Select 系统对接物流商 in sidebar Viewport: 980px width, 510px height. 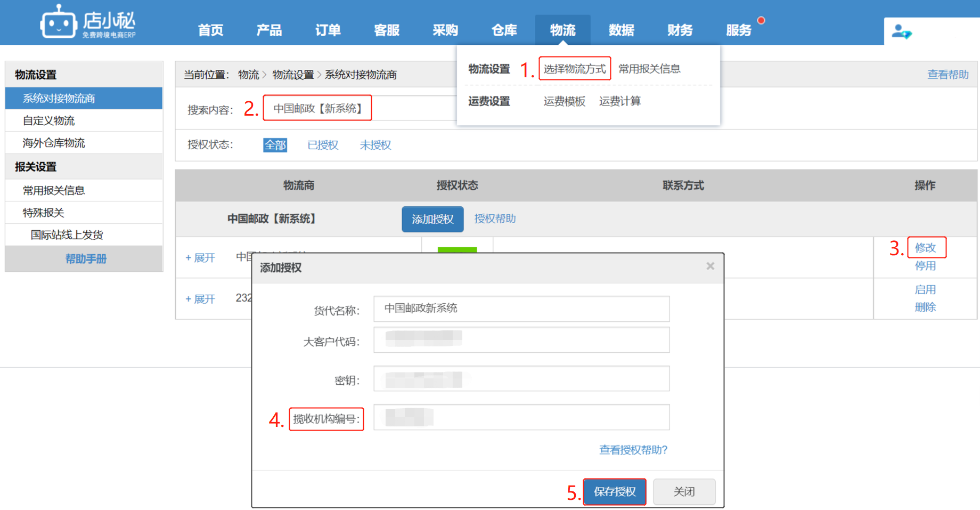point(84,99)
